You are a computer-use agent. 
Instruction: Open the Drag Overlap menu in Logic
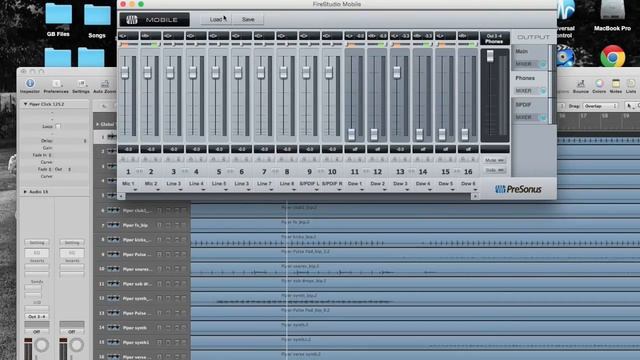click(x=600, y=106)
